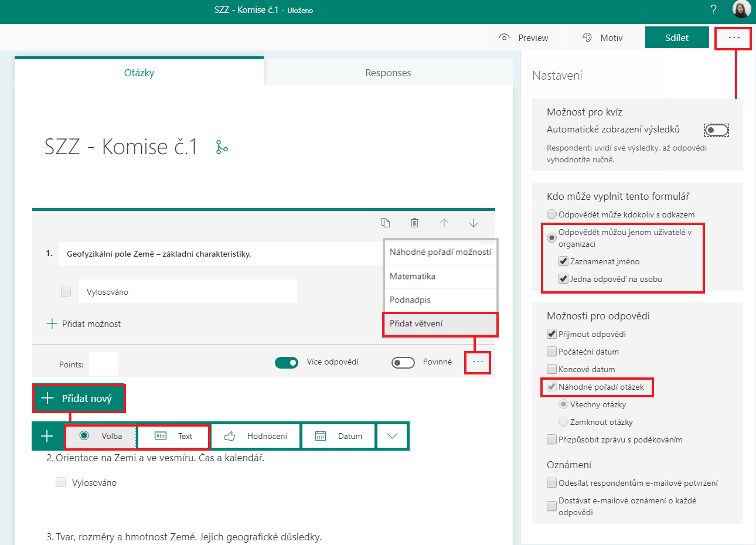Screen dimensions: 756x545
Task: Choose Matematika from the question menu
Action: tap(441, 277)
